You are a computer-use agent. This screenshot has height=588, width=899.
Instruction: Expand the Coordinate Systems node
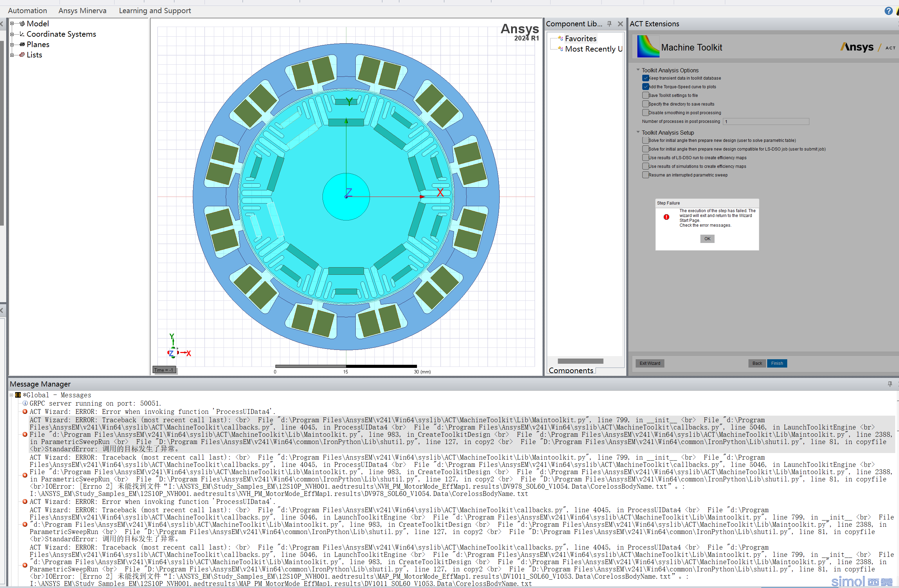(x=12, y=34)
